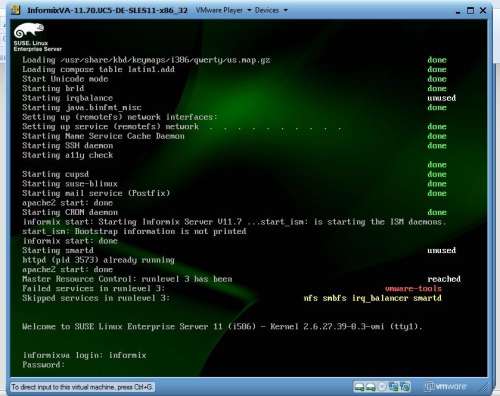Click the 'Starting smartd' line
This screenshot has width=500, height=396.
(58, 250)
